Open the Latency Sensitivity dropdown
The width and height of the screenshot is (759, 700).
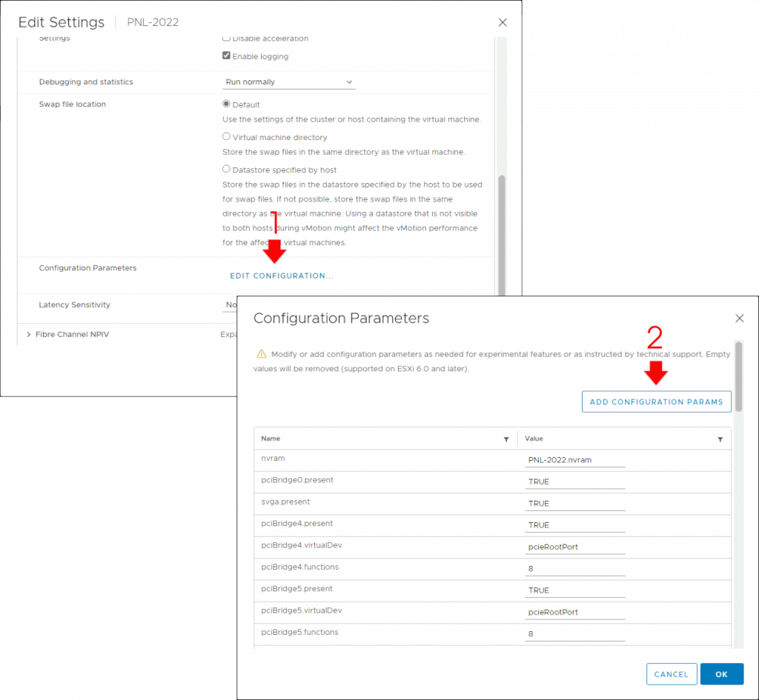pos(231,305)
